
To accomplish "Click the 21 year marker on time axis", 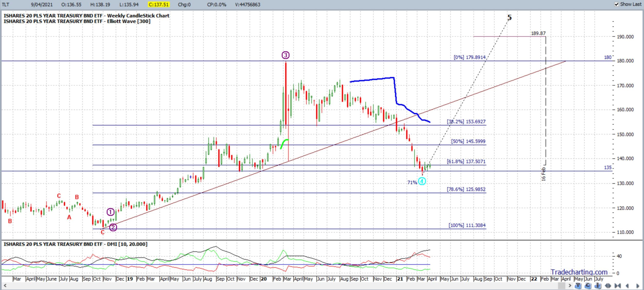I will 400,279.
